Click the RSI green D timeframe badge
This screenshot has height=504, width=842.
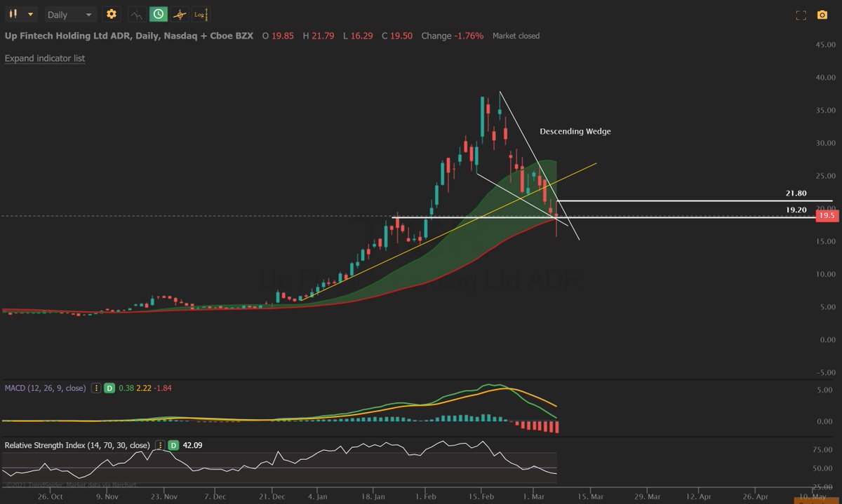173,445
